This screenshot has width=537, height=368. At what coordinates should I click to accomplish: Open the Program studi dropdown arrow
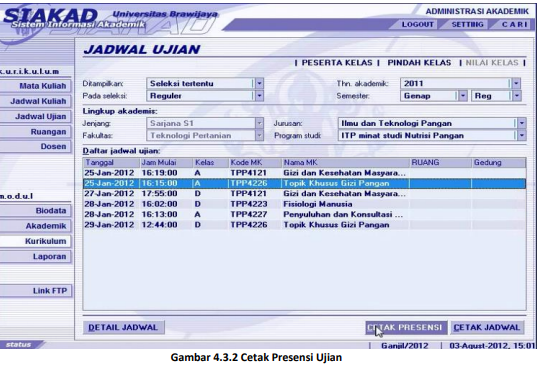click(x=521, y=136)
